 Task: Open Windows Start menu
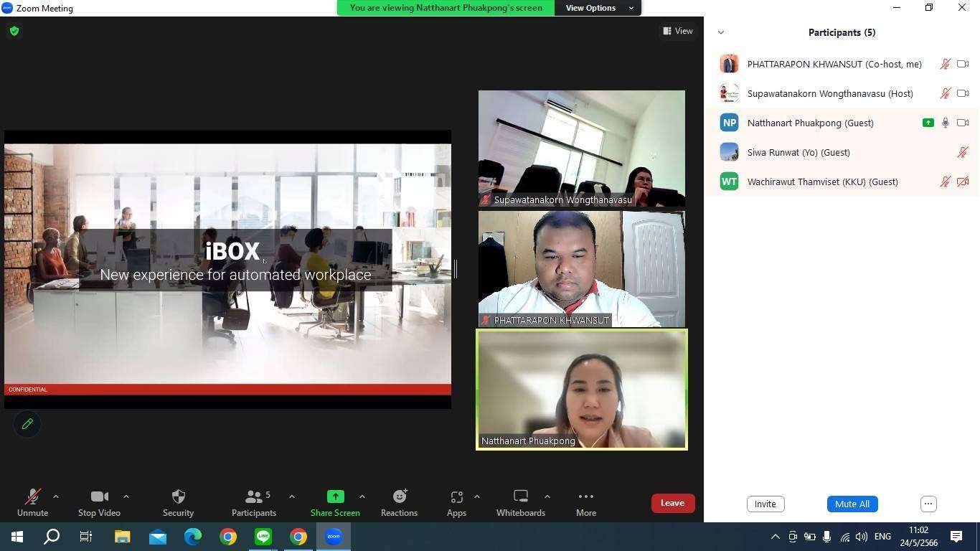17,536
